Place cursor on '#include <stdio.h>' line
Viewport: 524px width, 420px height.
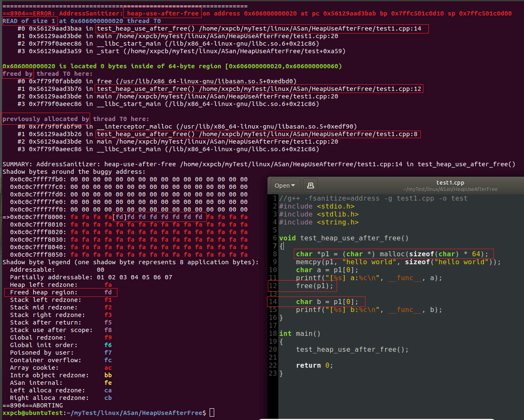[317, 206]
